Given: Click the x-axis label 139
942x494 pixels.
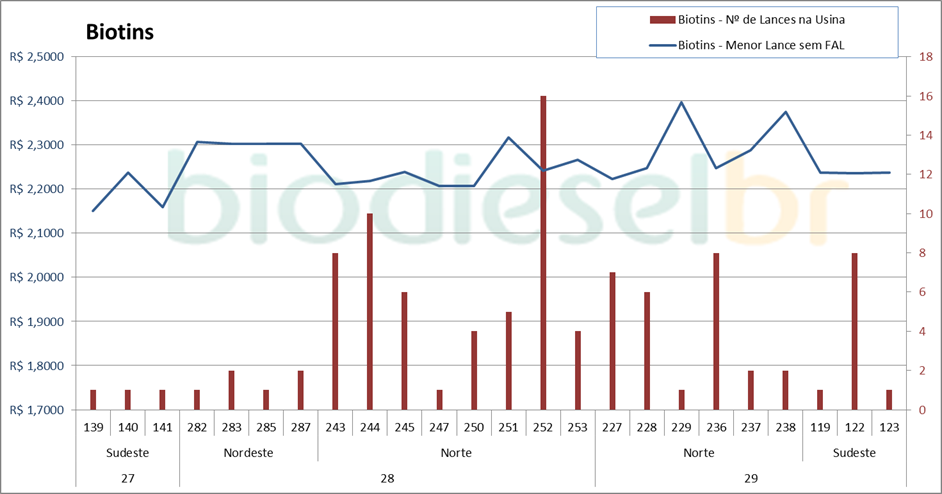Looking at the screenshot, I should click(93, 426).
